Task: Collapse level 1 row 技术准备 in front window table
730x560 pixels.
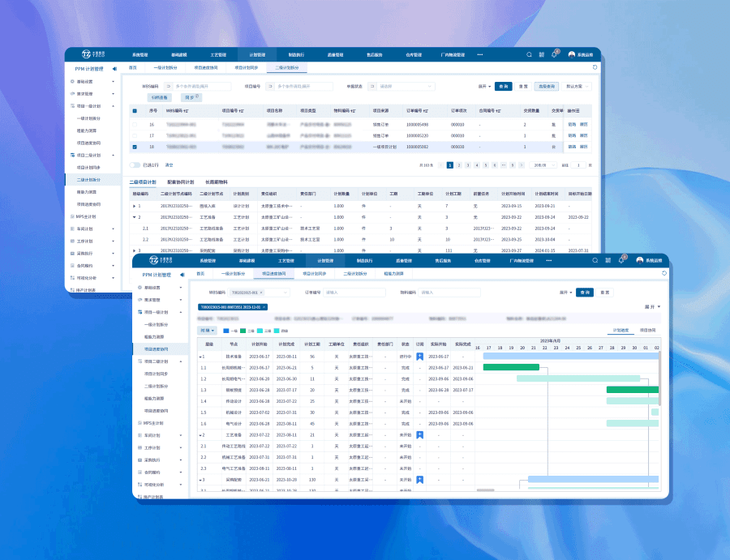Action: [x=200, y=357]
